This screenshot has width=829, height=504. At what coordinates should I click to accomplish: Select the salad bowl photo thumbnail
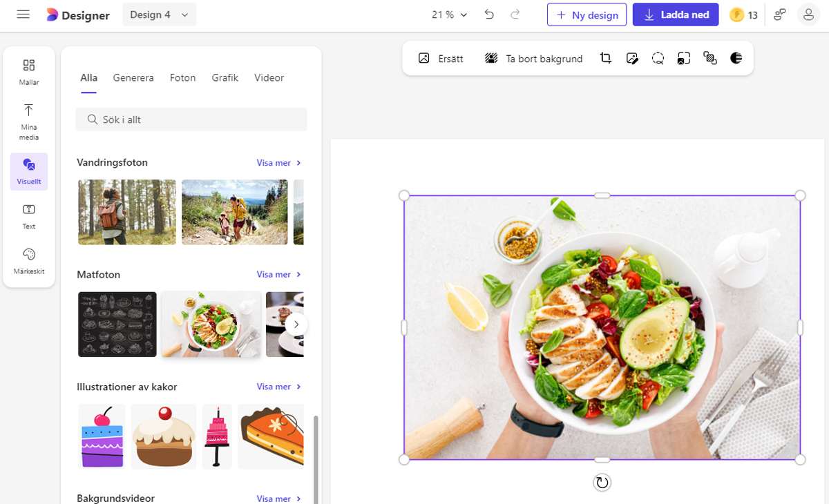coord(211,324)
